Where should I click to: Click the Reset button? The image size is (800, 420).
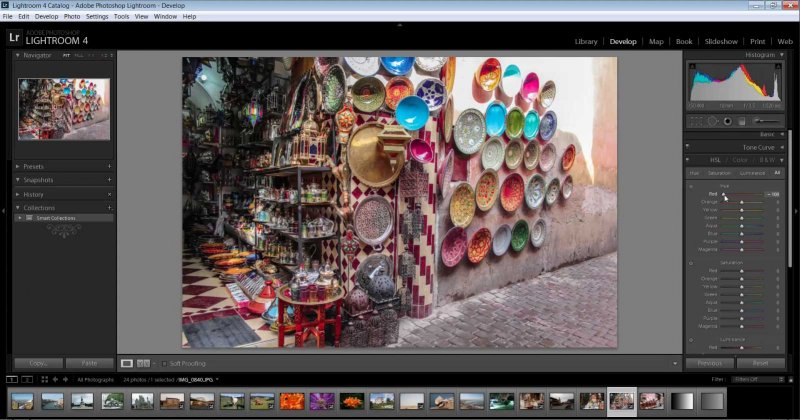pos(760,363)
